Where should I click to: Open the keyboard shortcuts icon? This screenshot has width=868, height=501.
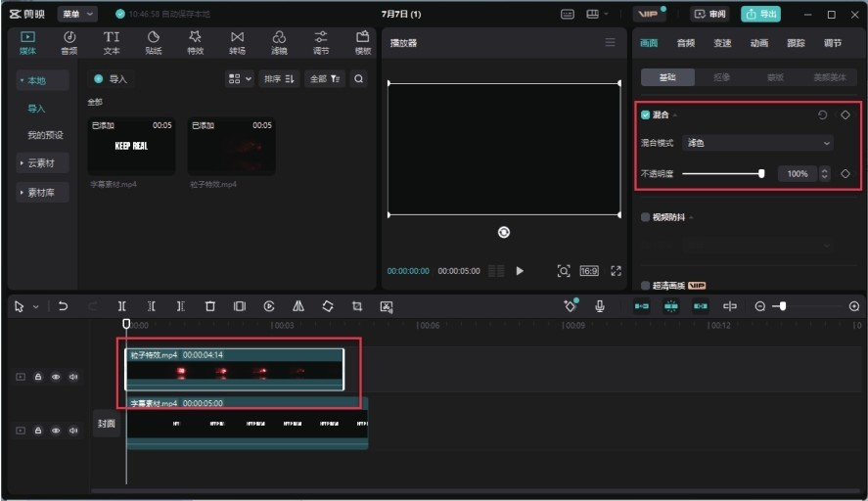point(568,14)
